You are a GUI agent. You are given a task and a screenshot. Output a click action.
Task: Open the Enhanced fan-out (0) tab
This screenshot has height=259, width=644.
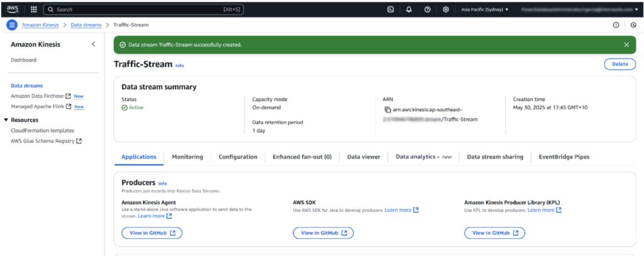tap(303, 157)
